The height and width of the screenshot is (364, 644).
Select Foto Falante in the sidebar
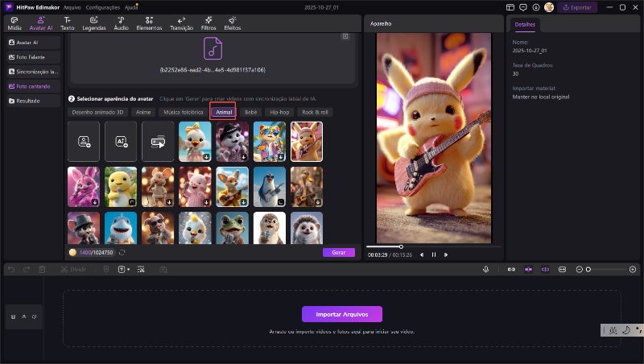[34, 57]
